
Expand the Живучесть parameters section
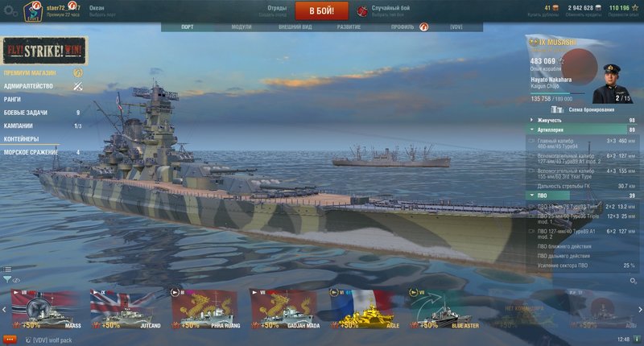(x=581, y=120)
